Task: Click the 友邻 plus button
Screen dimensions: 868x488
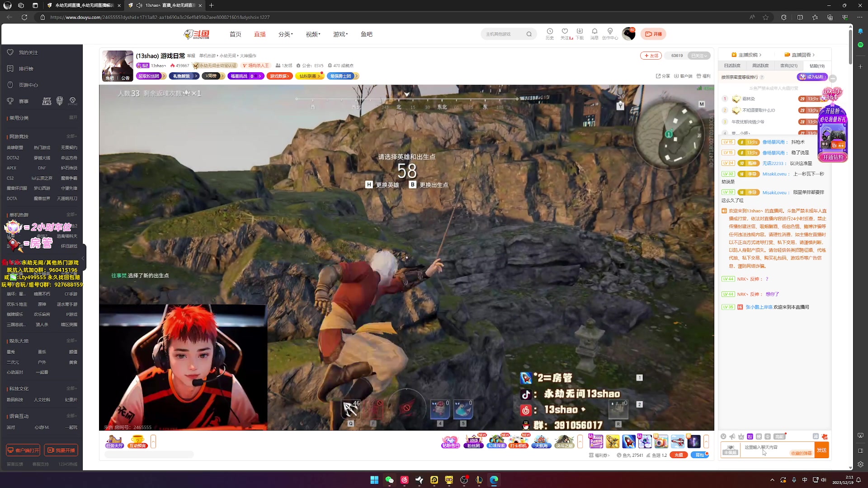Action: tap(651, 56)
